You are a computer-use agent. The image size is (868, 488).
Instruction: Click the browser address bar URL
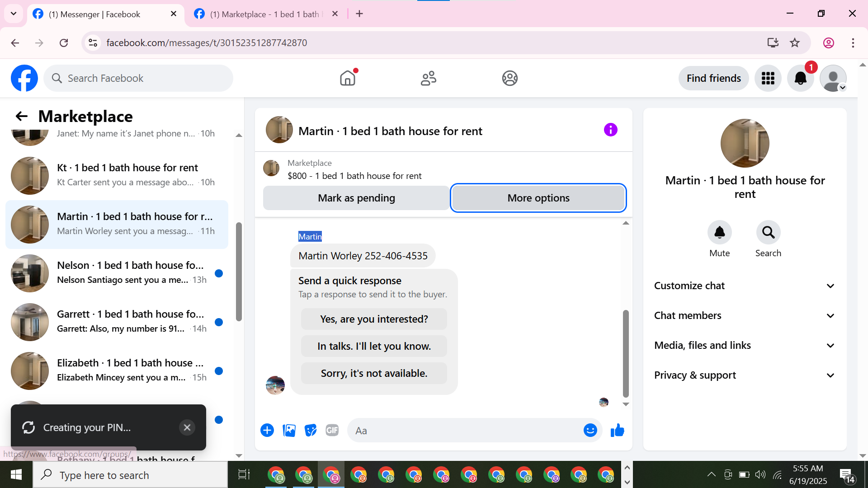click(207, 42)
